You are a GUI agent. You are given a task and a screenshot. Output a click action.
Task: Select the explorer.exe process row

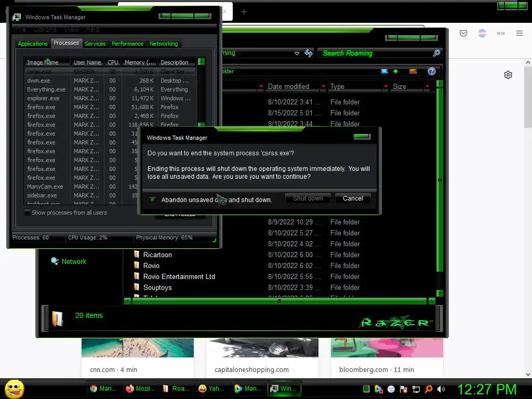[x=110, y=98]
